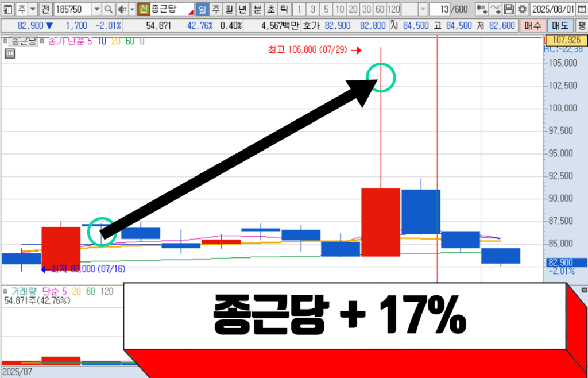
Task: Expand the custom interval dropdown
Action: (x=423, y=9)
